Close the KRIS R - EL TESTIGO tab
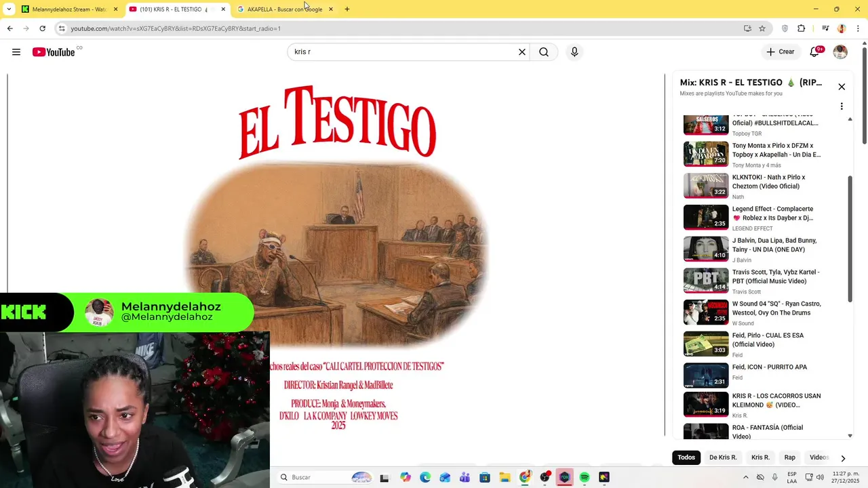This screenshot has width=868, height=488. click(x=223, y=9)
